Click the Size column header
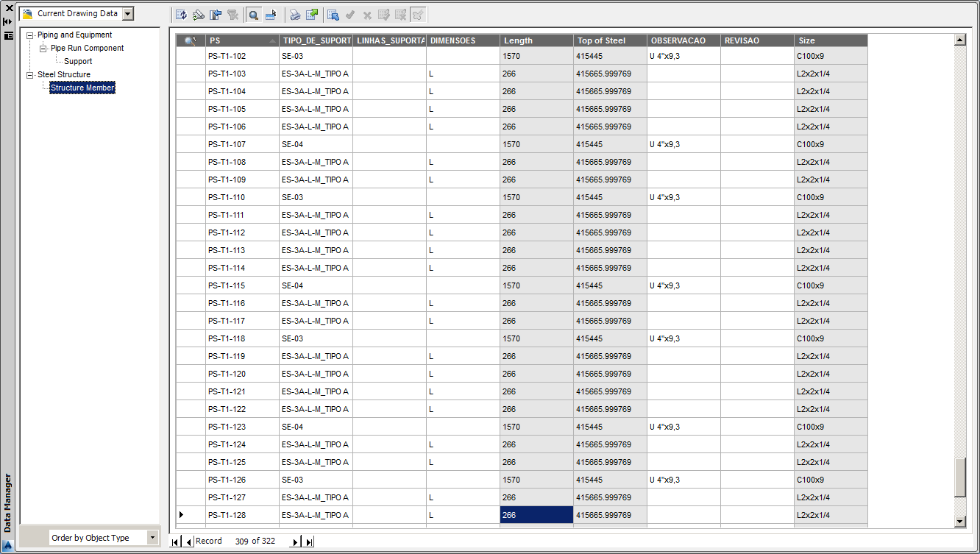Image resolution: width=980 pixels, height=554 pixels. pos(831,40)
